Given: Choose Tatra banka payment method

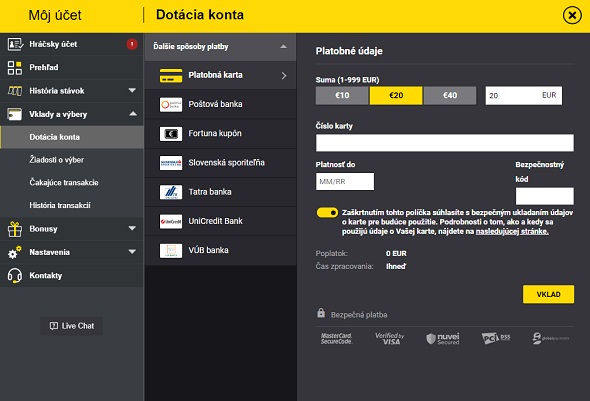Looking at the screenshot, I should 220,192.
